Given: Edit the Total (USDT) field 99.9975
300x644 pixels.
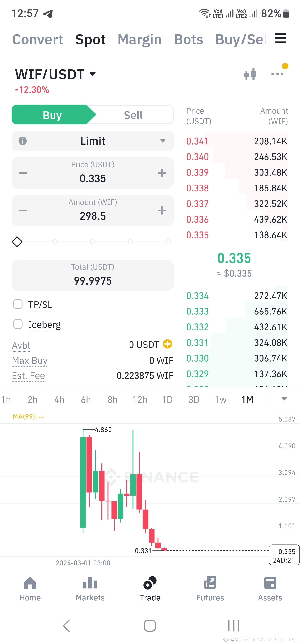Looking at the screenshot, I should pyautogui.click(x=93, y=275).
